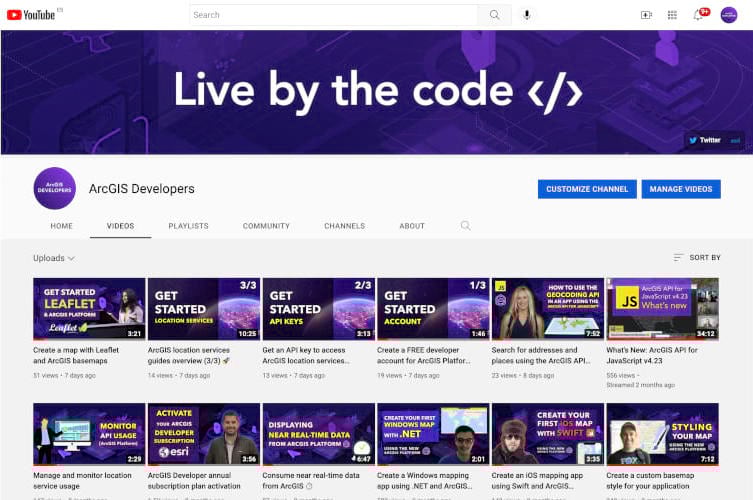Open the Community tab

[266, 226]
